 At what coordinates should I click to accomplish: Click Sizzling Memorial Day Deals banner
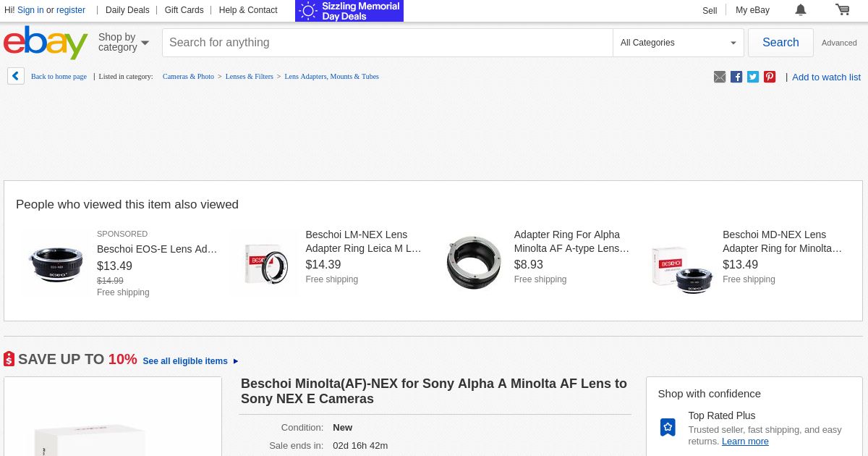click(349, 11)
